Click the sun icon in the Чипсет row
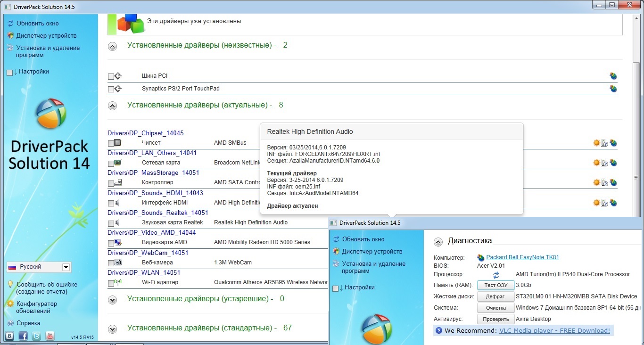The height and width of the screenshot is (345, 644). tap(596, 143)
